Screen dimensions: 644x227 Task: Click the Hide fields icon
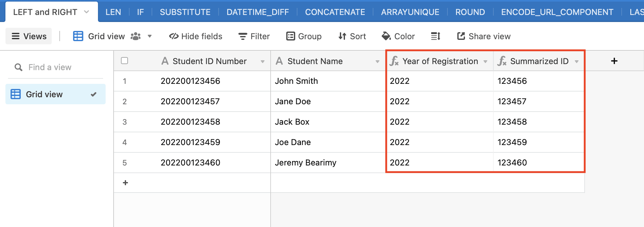tap(174, 36)
